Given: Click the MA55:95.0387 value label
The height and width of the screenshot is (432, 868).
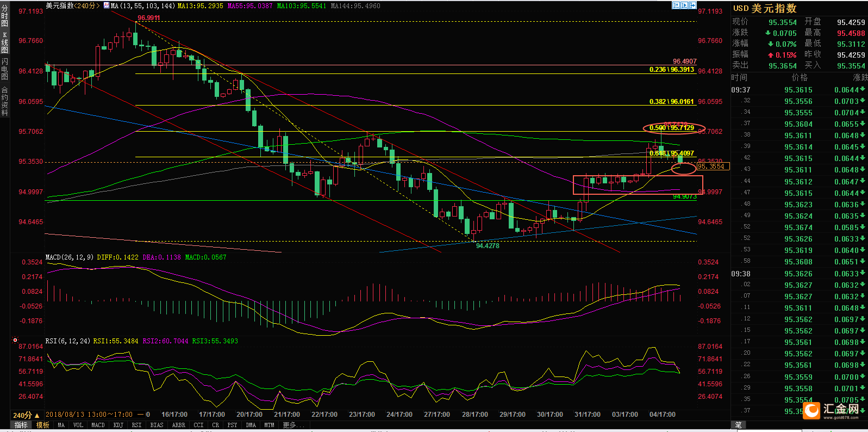Looking at the screenshot, I should (x=251, y=5).
